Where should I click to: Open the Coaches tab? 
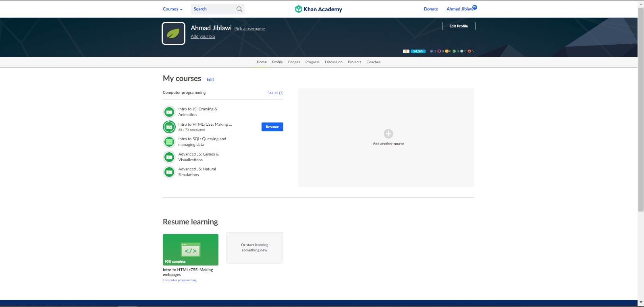click(374, 62)
